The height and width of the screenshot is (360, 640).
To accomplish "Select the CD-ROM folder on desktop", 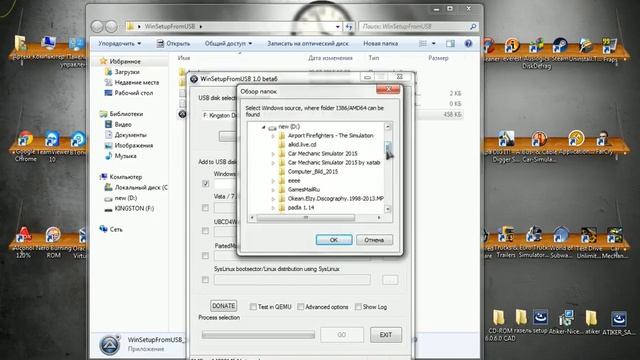I will [499, 325].
